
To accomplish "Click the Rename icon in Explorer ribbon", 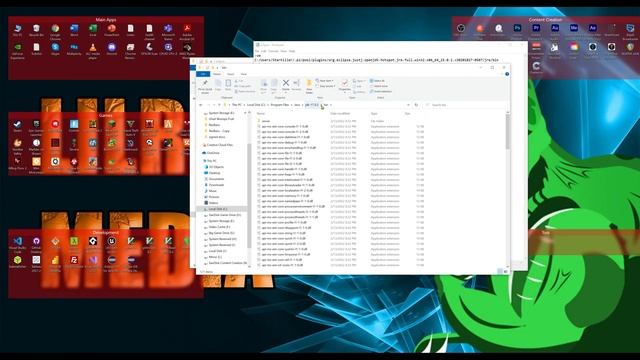I will [296, 85].
